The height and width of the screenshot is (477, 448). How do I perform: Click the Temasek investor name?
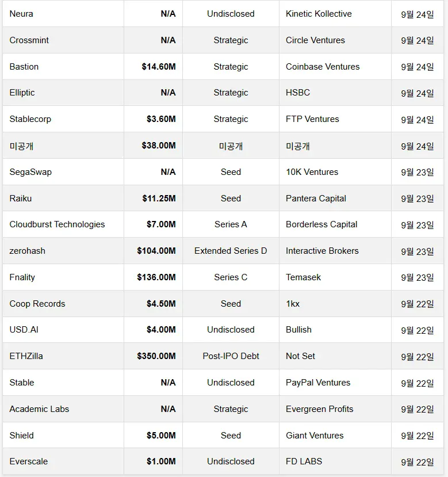[x=303, y=277]
